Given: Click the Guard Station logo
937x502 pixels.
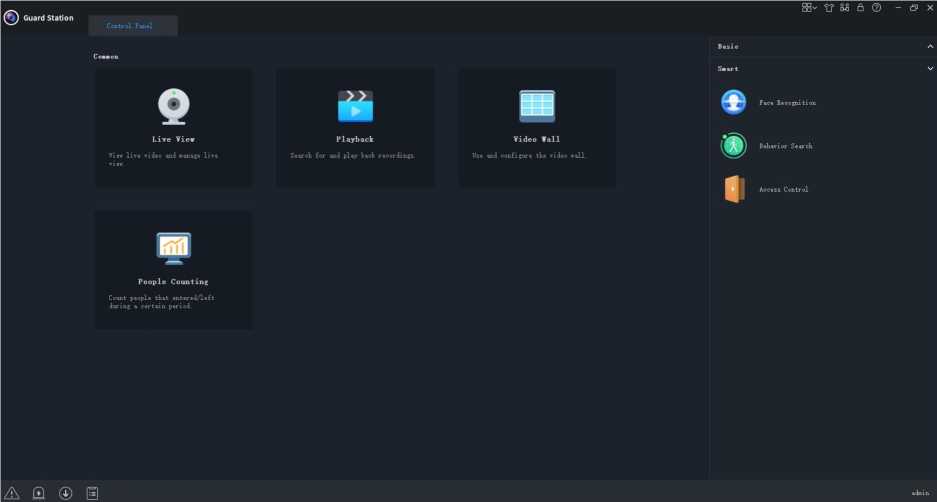Looking at the screenshot, I should click(11, 17).
